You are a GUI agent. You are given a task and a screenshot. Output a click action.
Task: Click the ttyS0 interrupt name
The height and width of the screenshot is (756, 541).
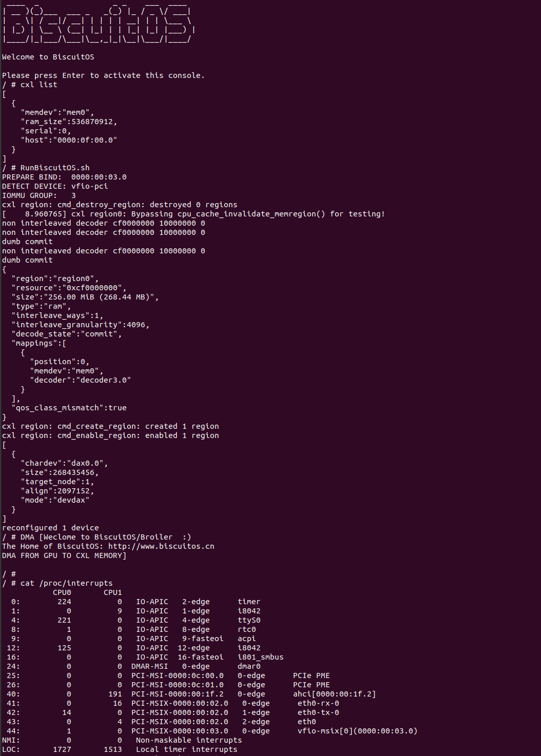pyautogui.click(x=249, y=620)
